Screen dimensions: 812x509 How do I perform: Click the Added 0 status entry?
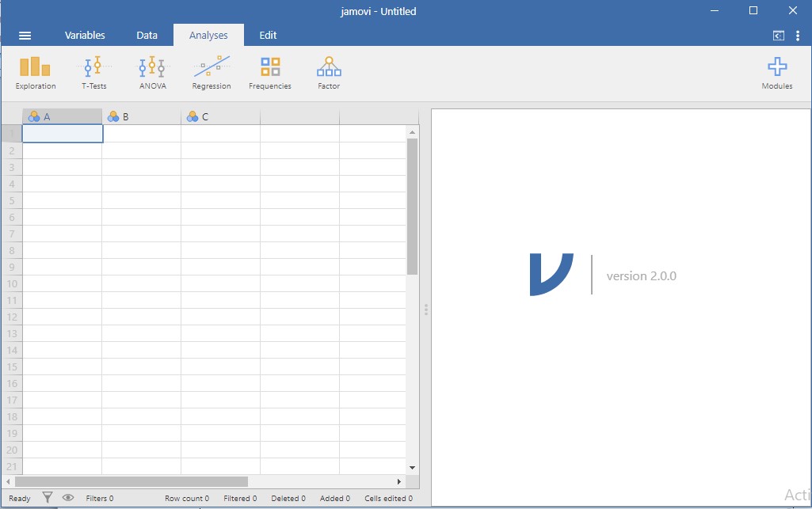[335, 498]
